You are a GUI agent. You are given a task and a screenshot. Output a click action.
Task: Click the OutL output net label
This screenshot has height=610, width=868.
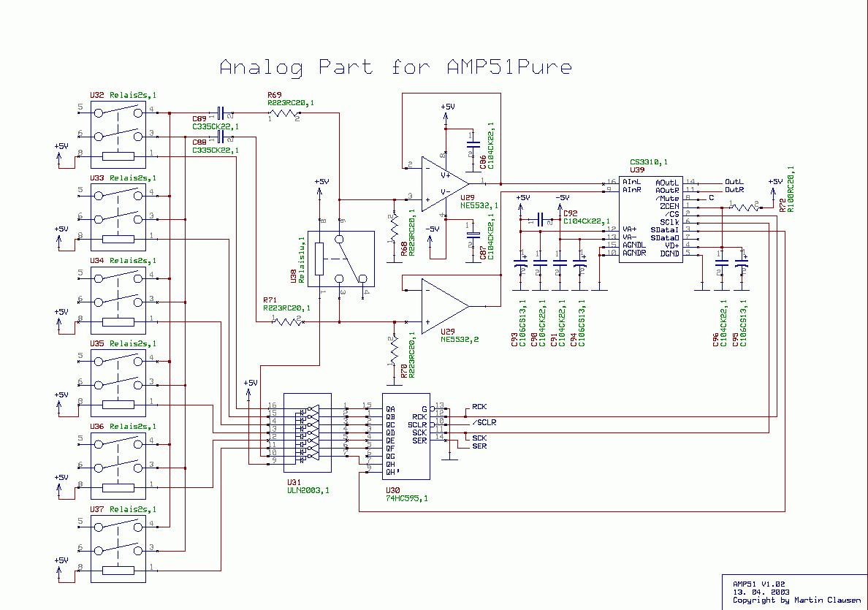(734, 182)
